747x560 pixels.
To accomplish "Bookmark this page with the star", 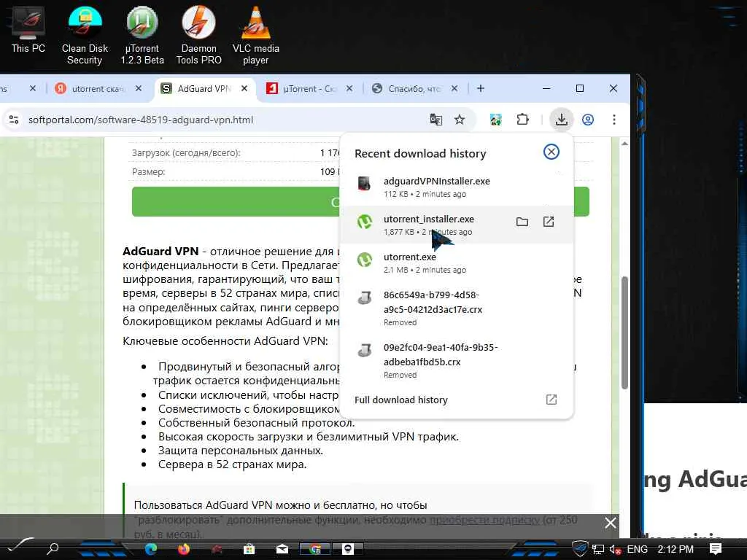I will point(460,120).
